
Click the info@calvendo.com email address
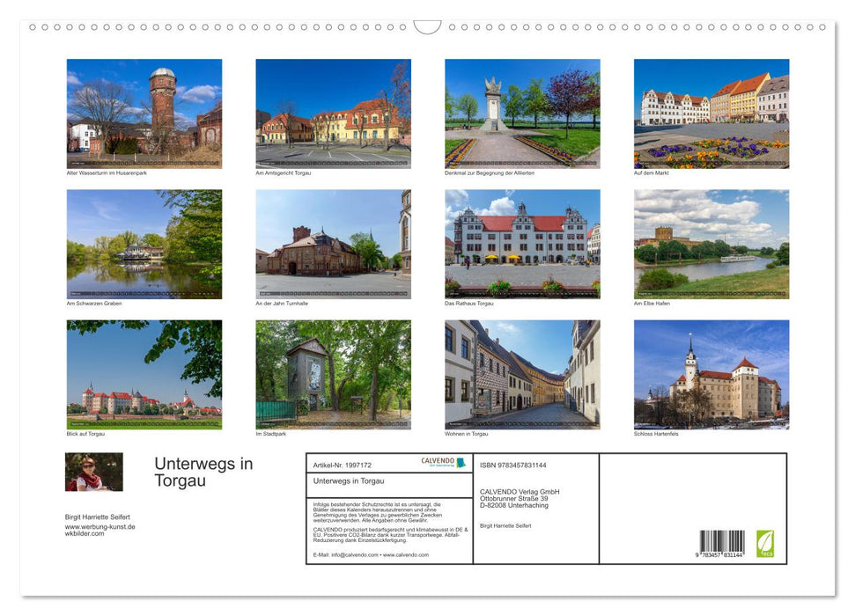tap(343, 556)
